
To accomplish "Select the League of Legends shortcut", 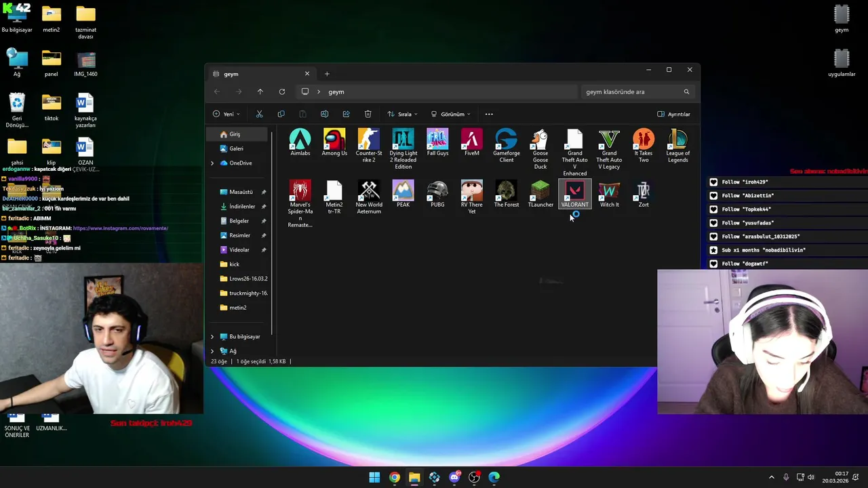I will click(678, 146).
